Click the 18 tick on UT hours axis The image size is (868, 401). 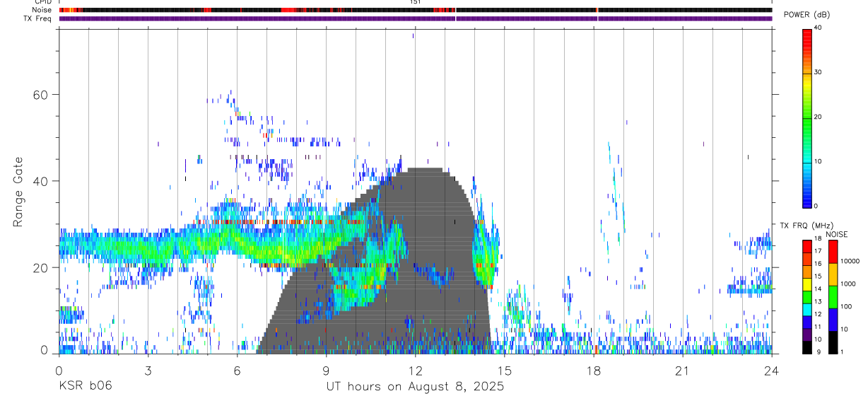(x=593, y=371)
